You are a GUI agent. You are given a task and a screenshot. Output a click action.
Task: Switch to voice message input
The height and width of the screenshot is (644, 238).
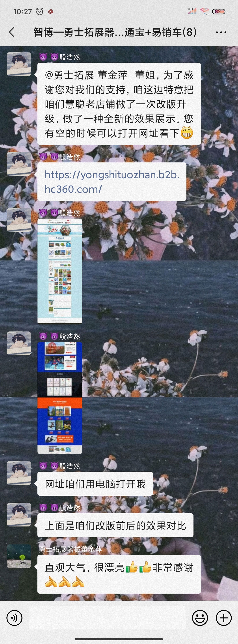click(x=15, y=618)
